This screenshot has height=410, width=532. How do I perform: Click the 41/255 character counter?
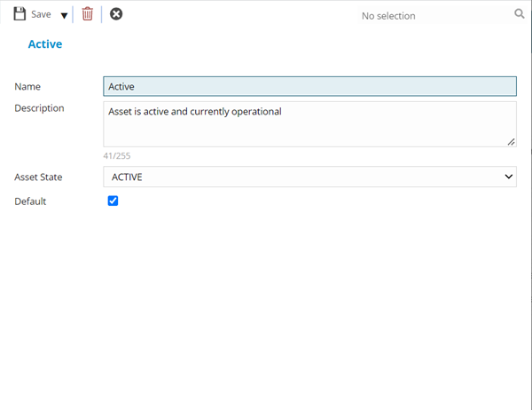(117, 155)
